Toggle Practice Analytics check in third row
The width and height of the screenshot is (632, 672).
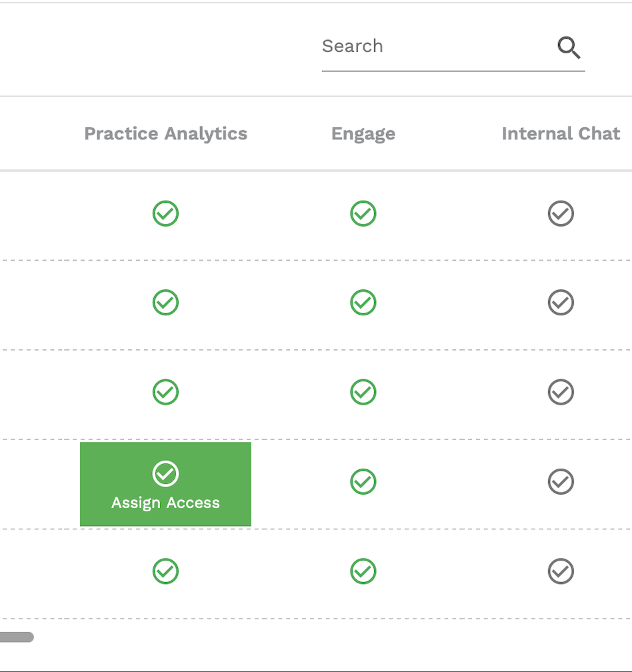pos(165,392)
